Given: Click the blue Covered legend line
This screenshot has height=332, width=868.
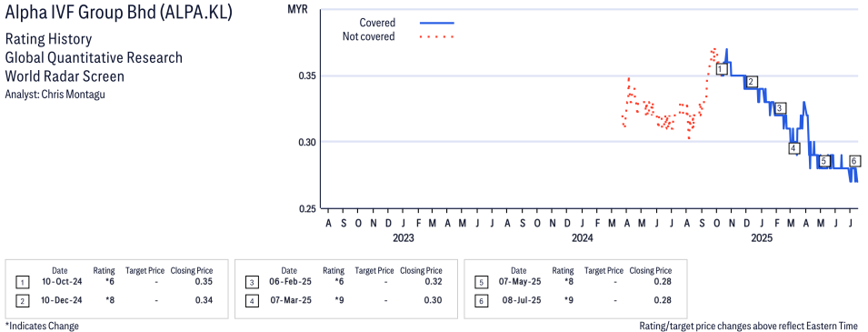Looking at the screenshot, I should [437, 23].
